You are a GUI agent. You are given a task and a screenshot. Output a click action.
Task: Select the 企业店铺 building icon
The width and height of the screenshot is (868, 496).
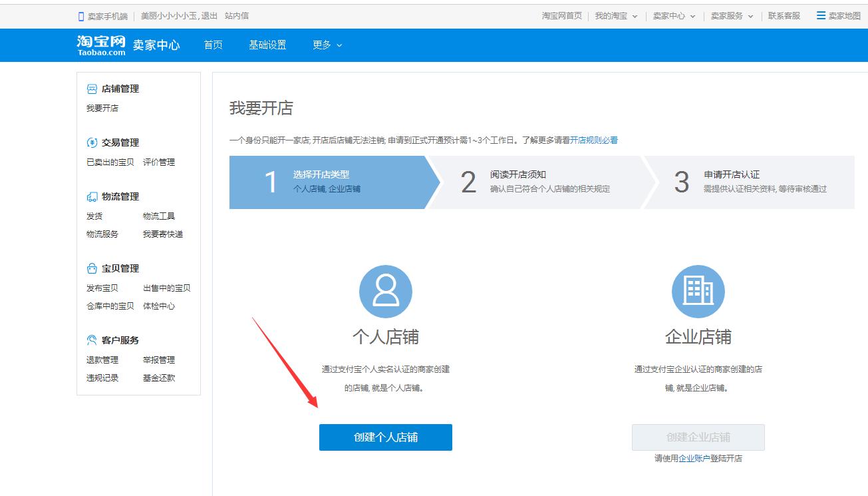pos(698,291)
